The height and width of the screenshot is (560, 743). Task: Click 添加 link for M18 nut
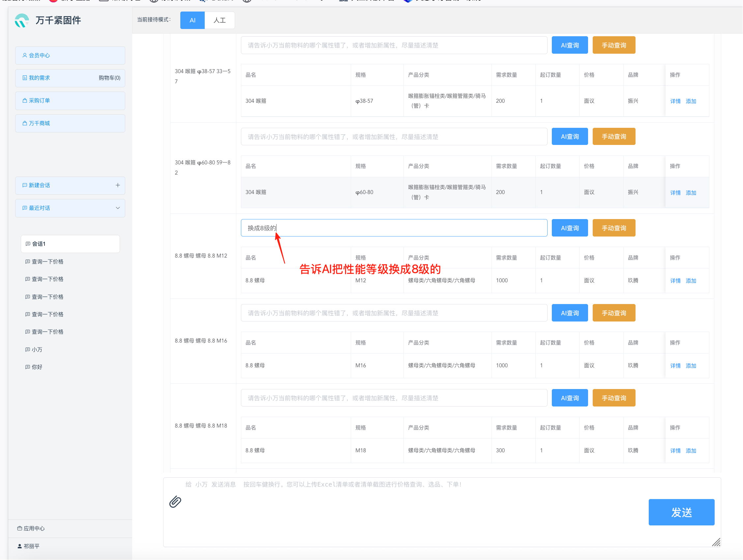pos(691,451)
